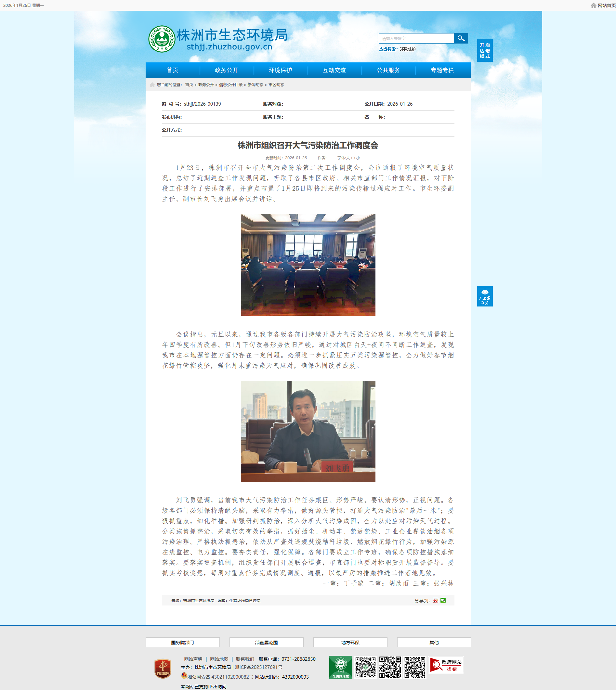This screenshot has width=616, height=690.
Task: Enable the elderly-friendly mode toggle
Action: tap(485, 50)
